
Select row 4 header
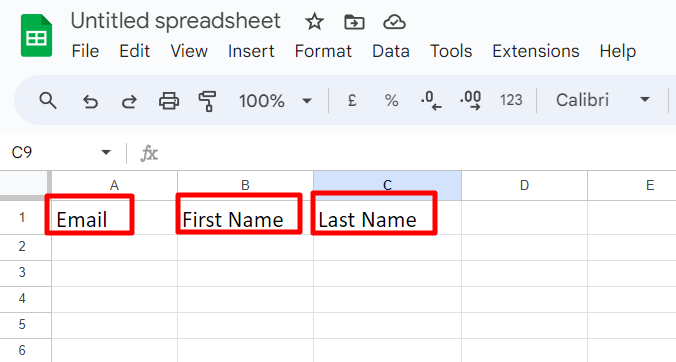(25, 299)
